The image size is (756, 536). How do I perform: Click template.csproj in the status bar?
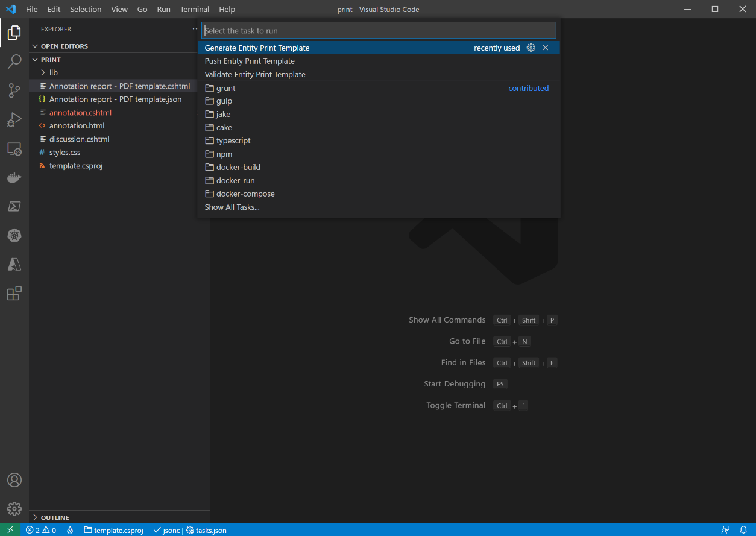114,530
